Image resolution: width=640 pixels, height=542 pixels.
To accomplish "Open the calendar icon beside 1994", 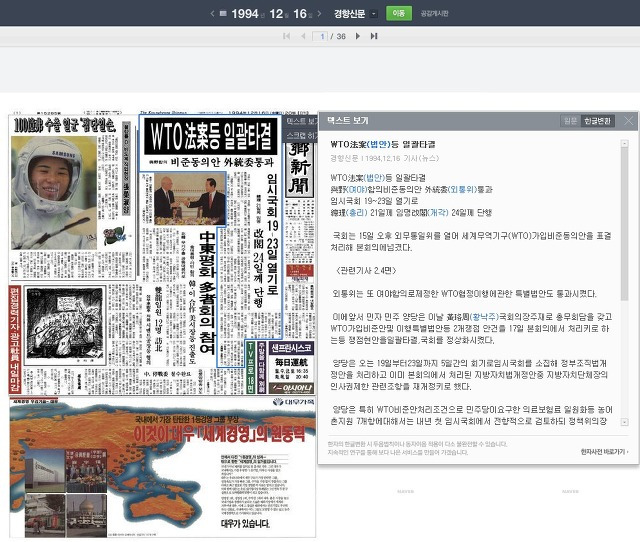I will 223,13.
